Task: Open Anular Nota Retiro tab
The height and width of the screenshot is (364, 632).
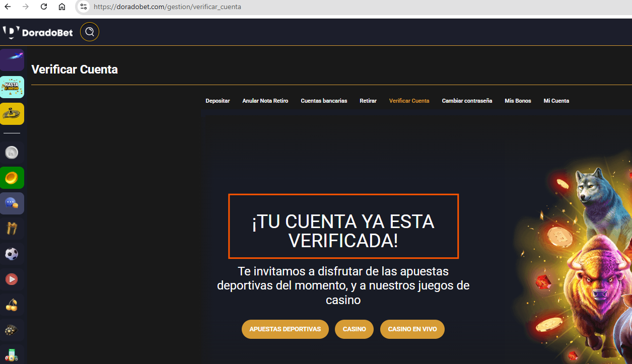Action: [x=265, y=101]
